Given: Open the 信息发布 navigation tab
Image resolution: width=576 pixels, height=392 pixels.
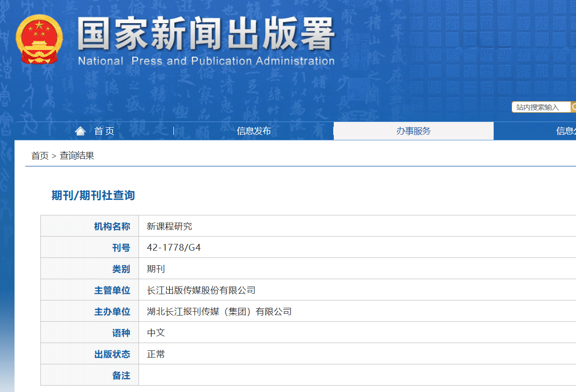Looking at the screenshot, I should (x=254, y=131).
